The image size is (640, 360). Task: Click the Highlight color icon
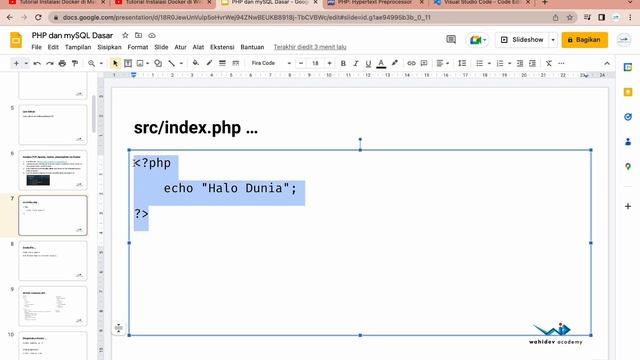click(x=394, y=63)
